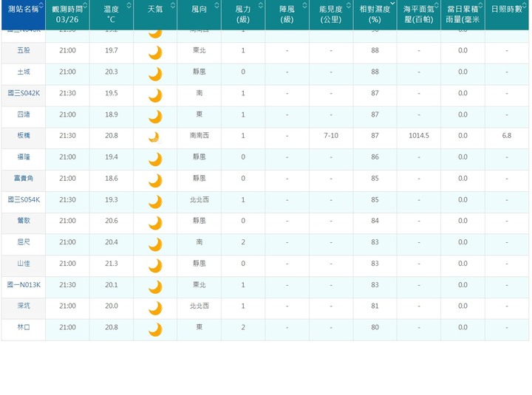Click the visibility value 7-10 for 板橋
Viewport: 532px width, 395px height.
[331, 135]
